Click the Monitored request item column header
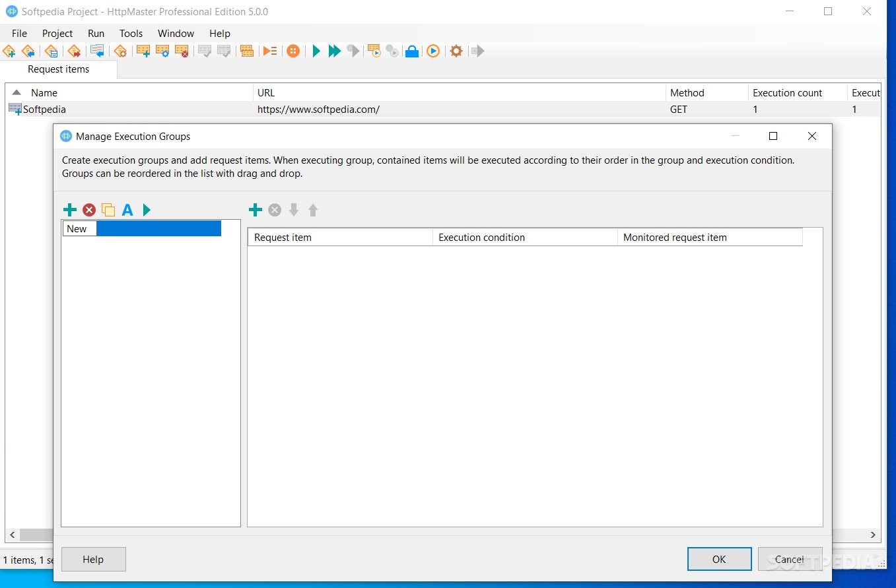Viewport: 896px width, 588px height. click(x=710, y=238)
